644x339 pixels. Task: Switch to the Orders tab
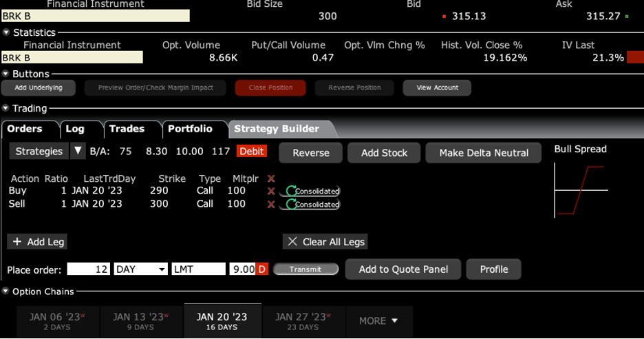(25, 129)
